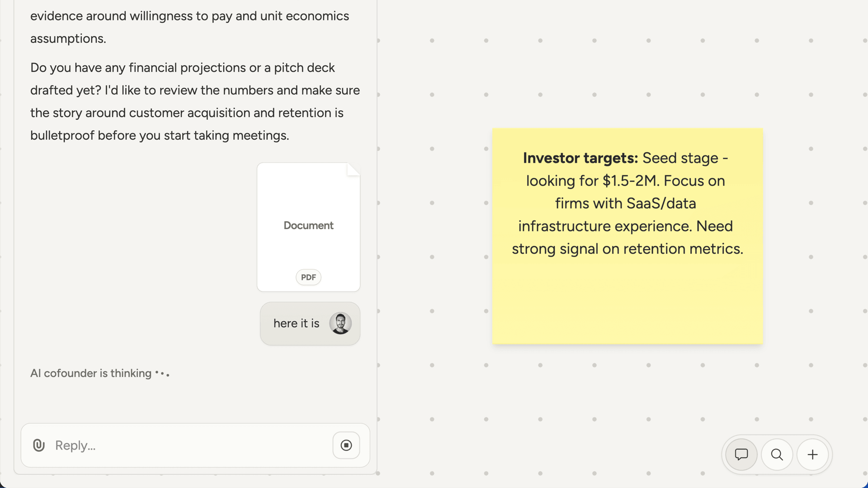Click the 'here it is' message bubble
This screenshot has height=488, width=868.
pyautogui.click(x=310, y=324)
